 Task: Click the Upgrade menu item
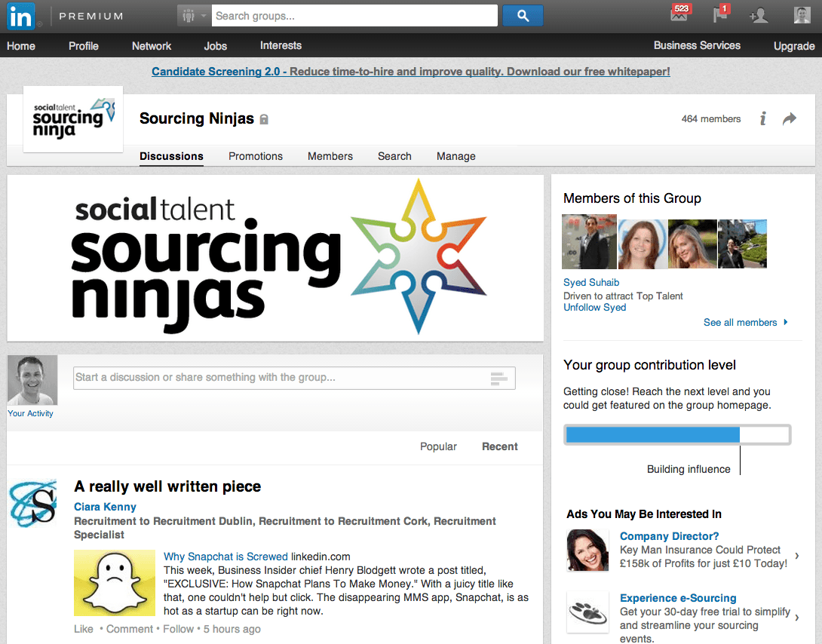click(x=794, y=46)
